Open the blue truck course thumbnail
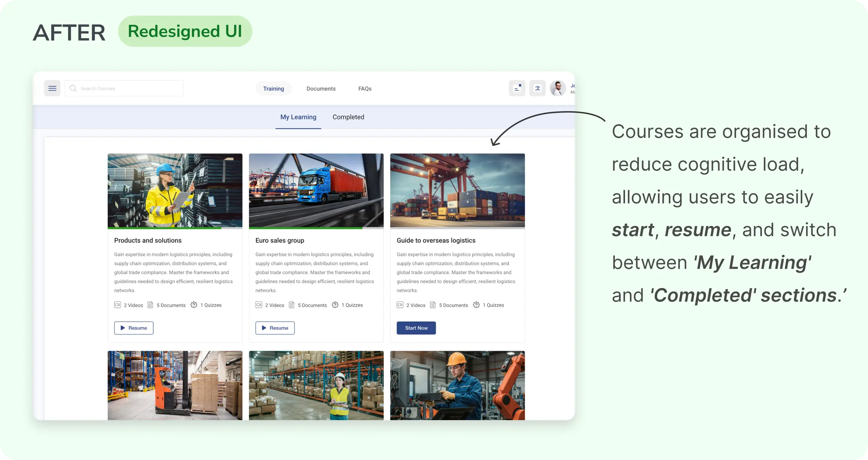868x460 pixels. pyautogui.click(x=316, y=190)
